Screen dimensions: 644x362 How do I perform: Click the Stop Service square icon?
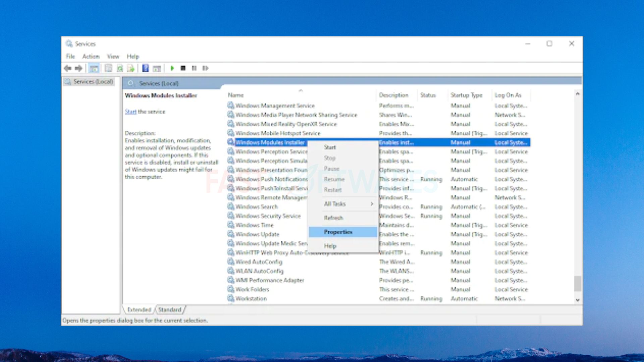[183, 68]
